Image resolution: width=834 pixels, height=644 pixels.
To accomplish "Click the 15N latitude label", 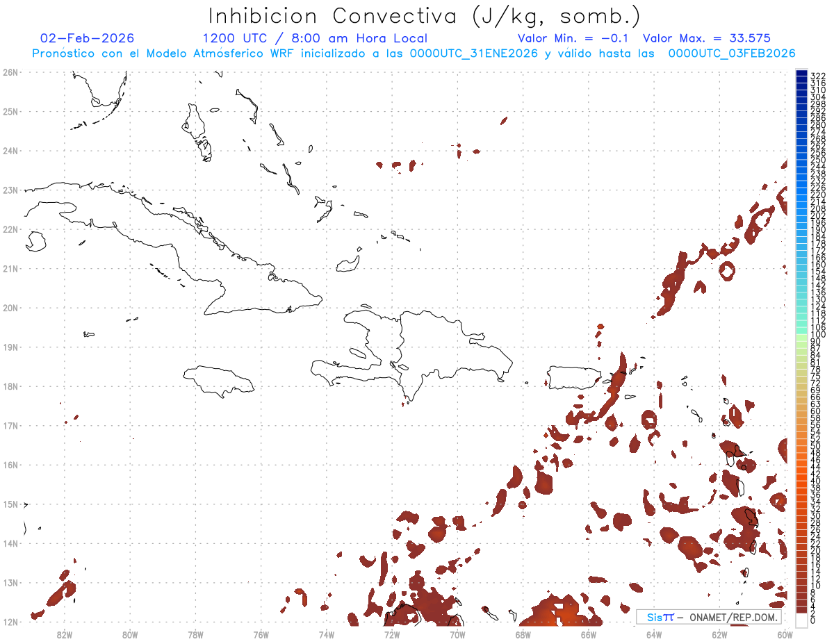I will click(x=10, y=504).
